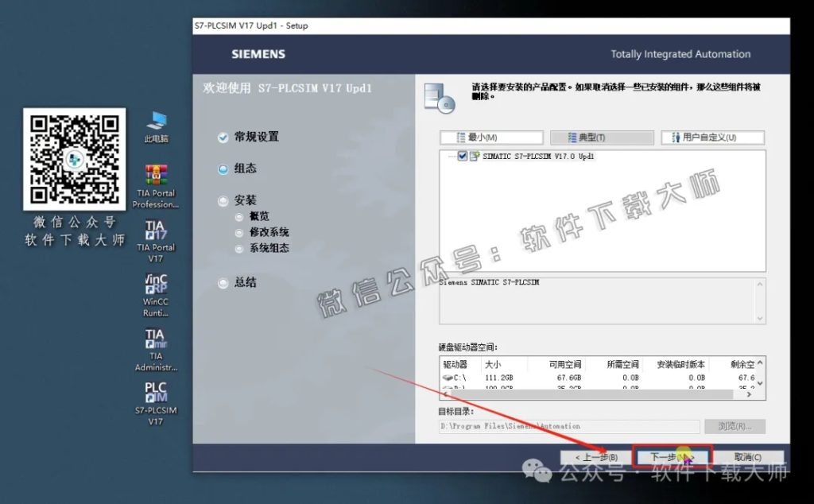This screenshot has width=814, height=504.
Task: Open the 典型(T) typical setup configuration icon
Action: pyautogui.click(x=602, y=137)
